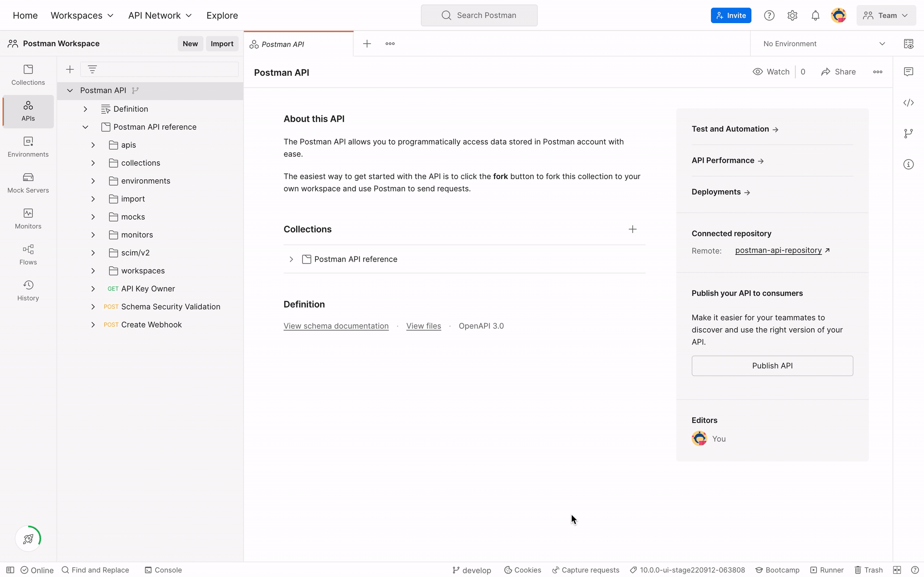Watch the Postman API
The image size is (924, 577).
[771, 72]
